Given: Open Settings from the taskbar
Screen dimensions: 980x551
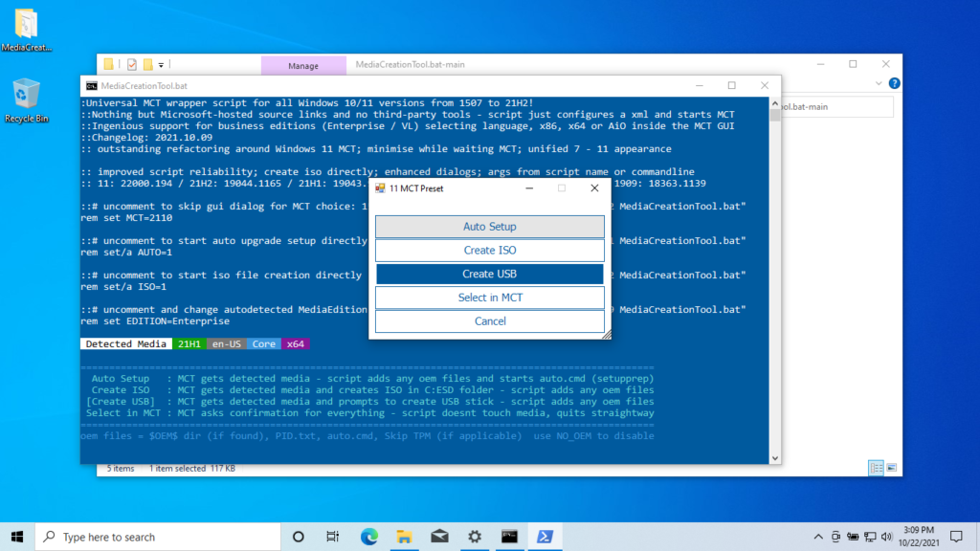Looking at the screenshot, I should click(x=474, y=536).
